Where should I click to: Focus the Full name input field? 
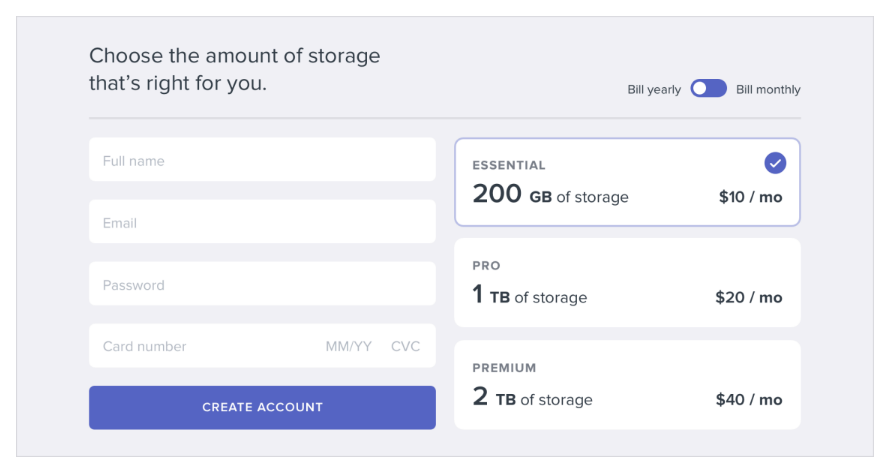coord(262,160)
